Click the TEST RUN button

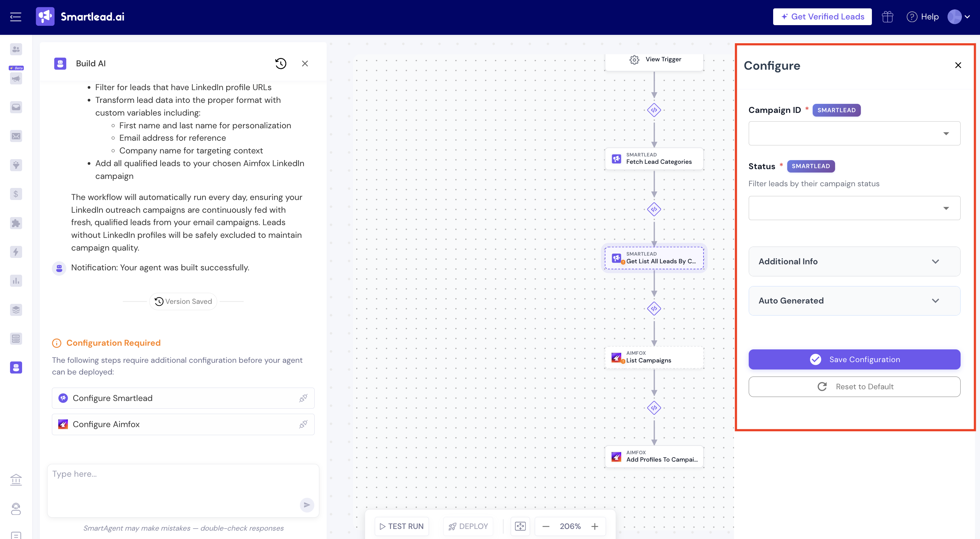(x=401, y=526)
